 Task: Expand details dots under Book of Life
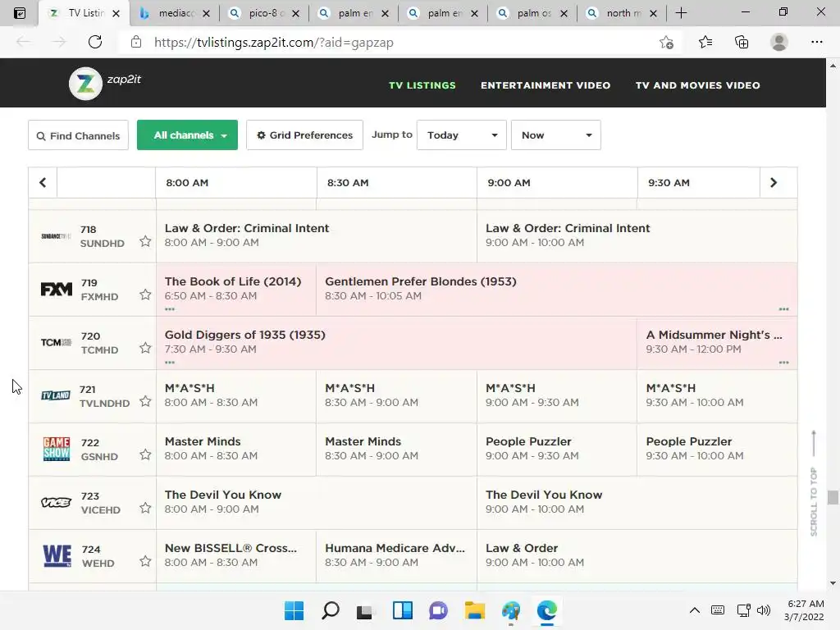(x=170, y=309)
